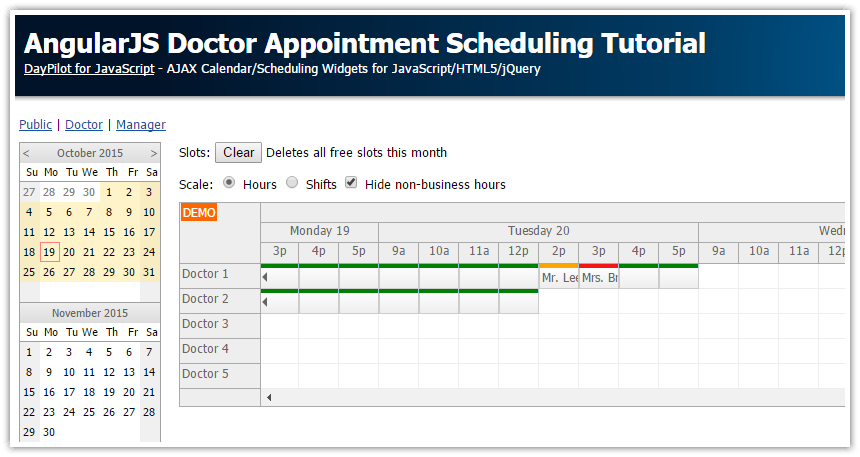Open the Public view link
Screen dimensions: 860x457
point(35,125)
